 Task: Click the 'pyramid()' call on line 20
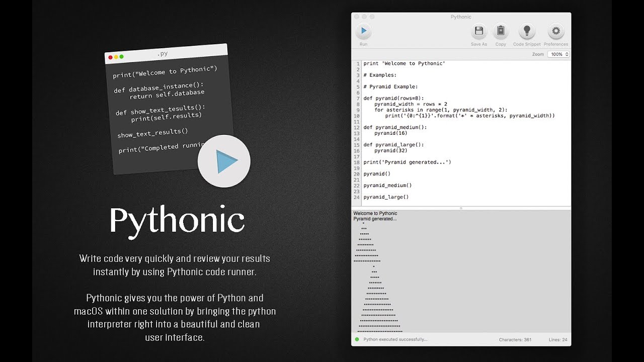click(x=377, y=174)
